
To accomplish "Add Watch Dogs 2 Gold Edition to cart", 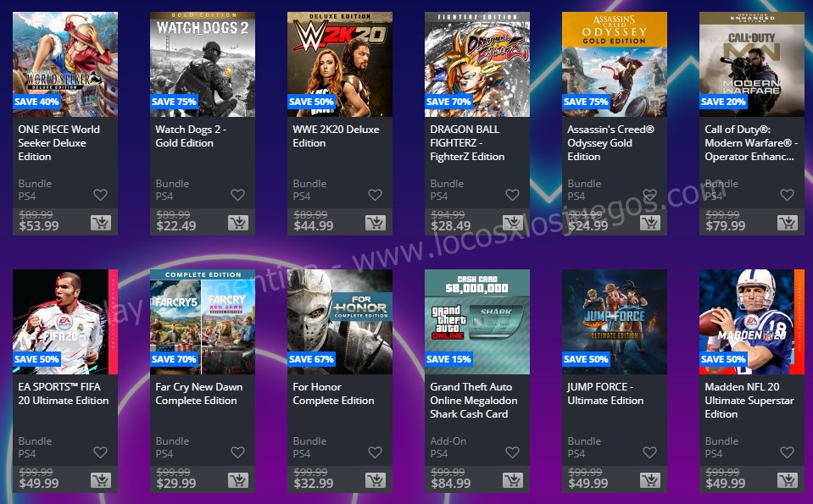I will coord(238,223).
